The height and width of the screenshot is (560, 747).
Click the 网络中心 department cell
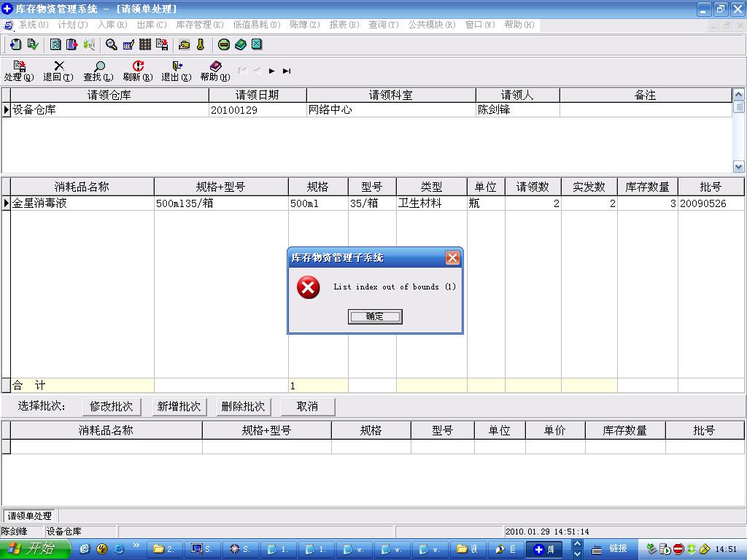coord(391,110)
